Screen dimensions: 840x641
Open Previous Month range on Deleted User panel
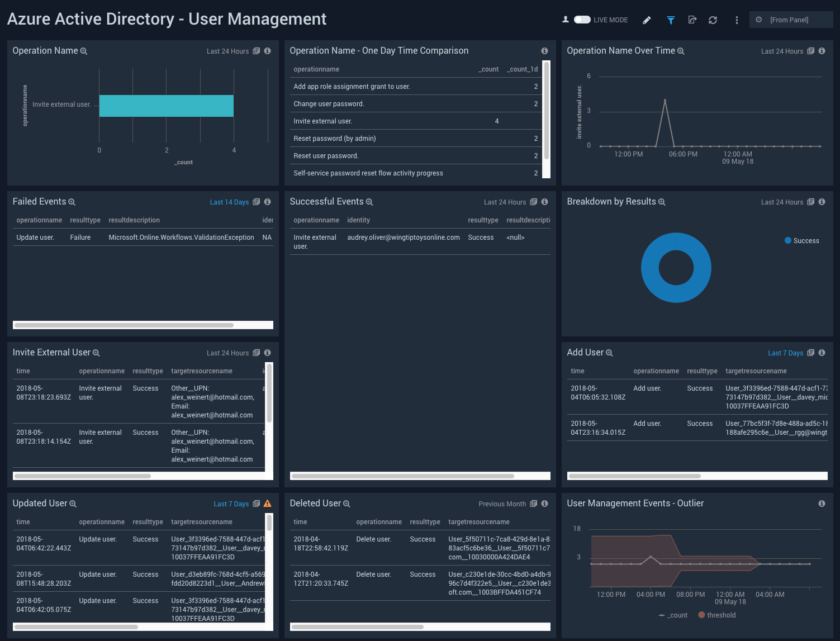coord(502,504)
